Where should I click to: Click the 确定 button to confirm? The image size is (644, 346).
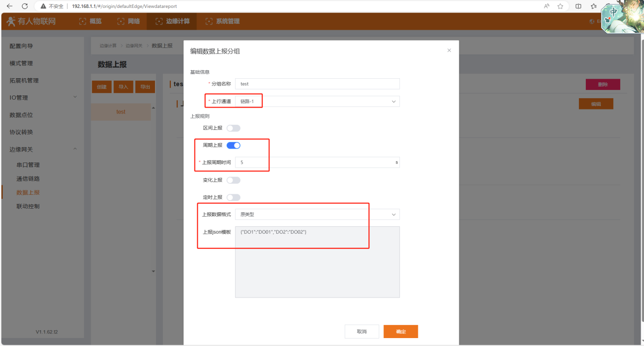(x=401, y=332)
